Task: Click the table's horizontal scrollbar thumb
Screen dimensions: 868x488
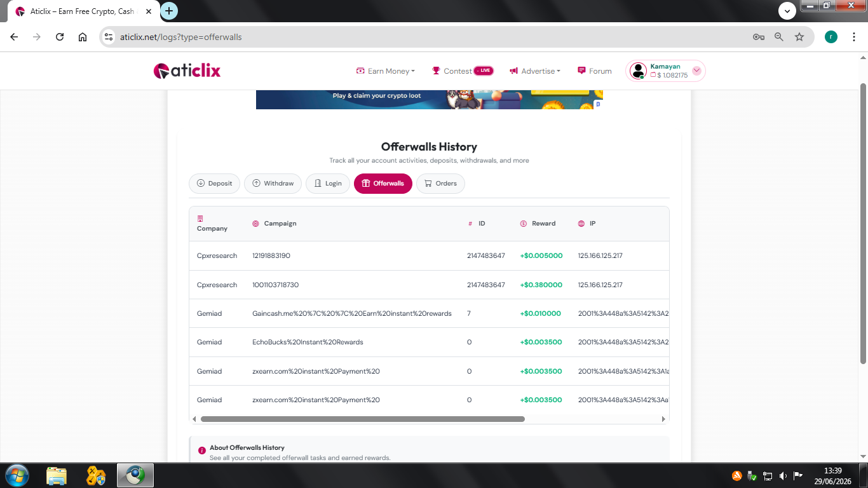Action: pos(363,419)
